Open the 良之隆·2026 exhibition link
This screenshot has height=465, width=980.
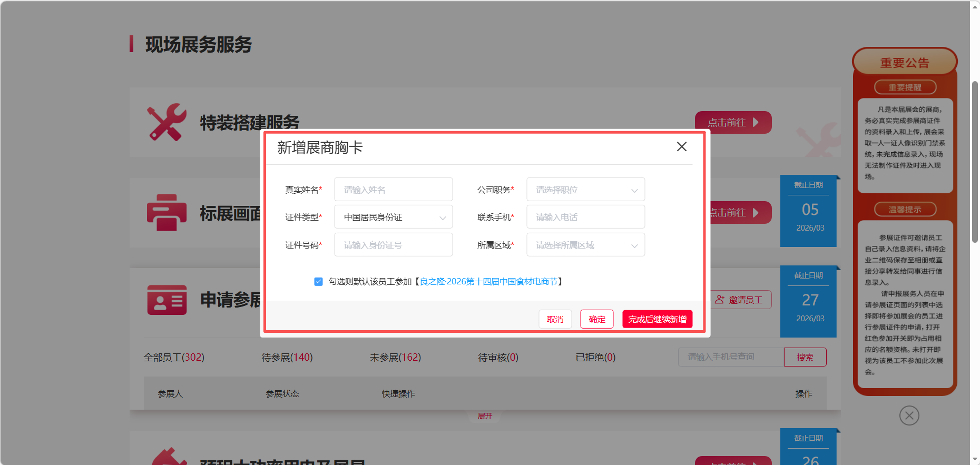(488, 282)
